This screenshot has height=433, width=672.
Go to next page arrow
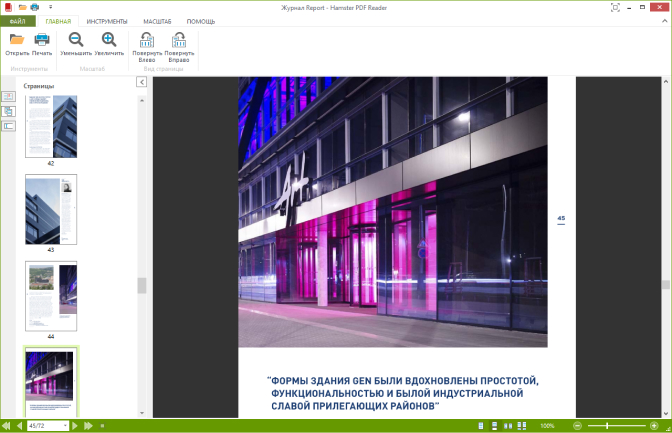[x=75, y=426]
